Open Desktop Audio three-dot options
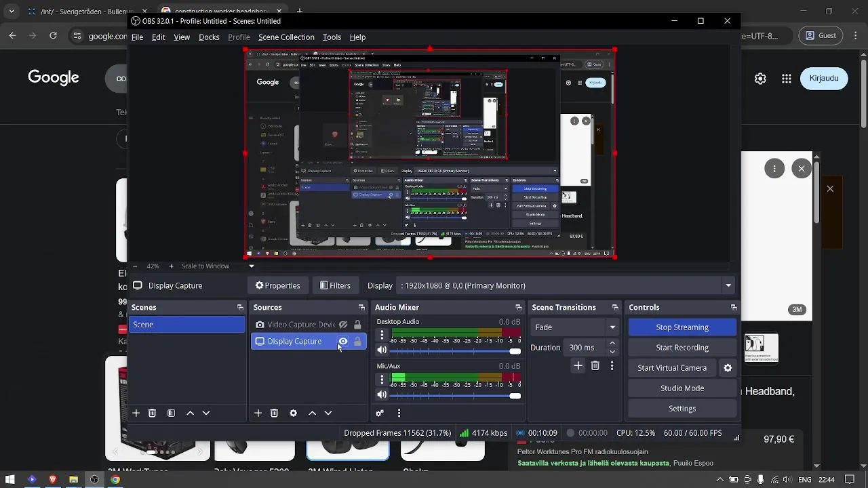 [x=382, y=335]
